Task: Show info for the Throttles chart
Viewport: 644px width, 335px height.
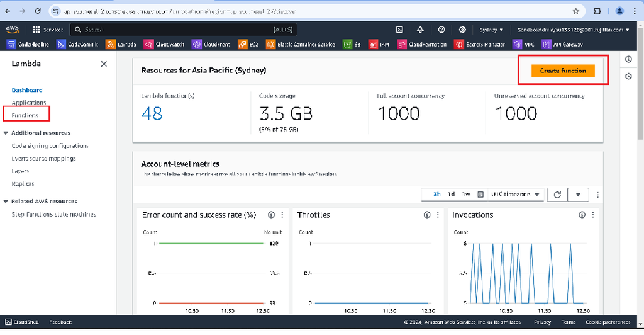Action: click(426, 215)
